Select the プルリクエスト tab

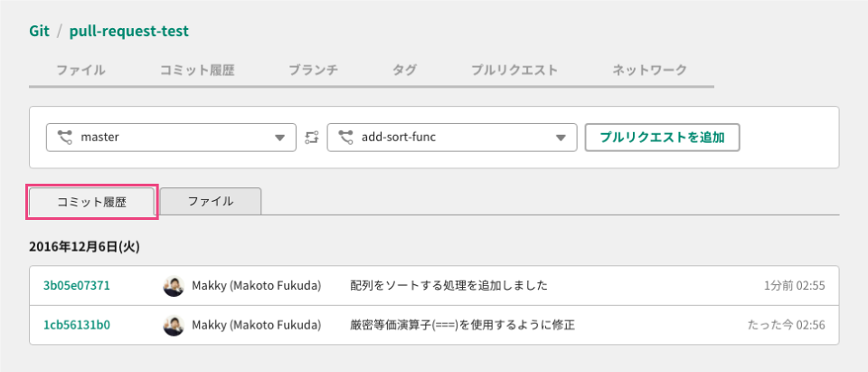coord(514,71)
